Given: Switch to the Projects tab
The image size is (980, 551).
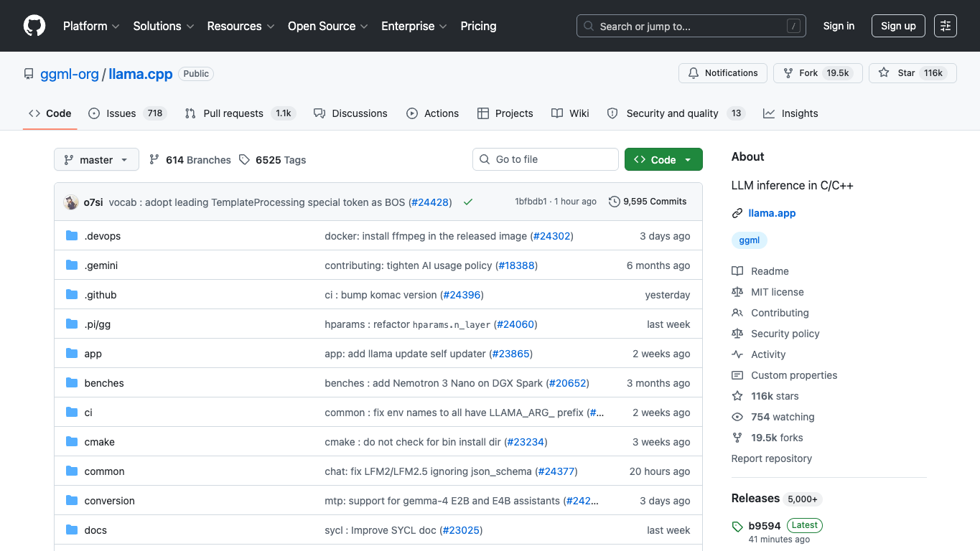Looking at the screenshot, I should [x=505, y=113].
